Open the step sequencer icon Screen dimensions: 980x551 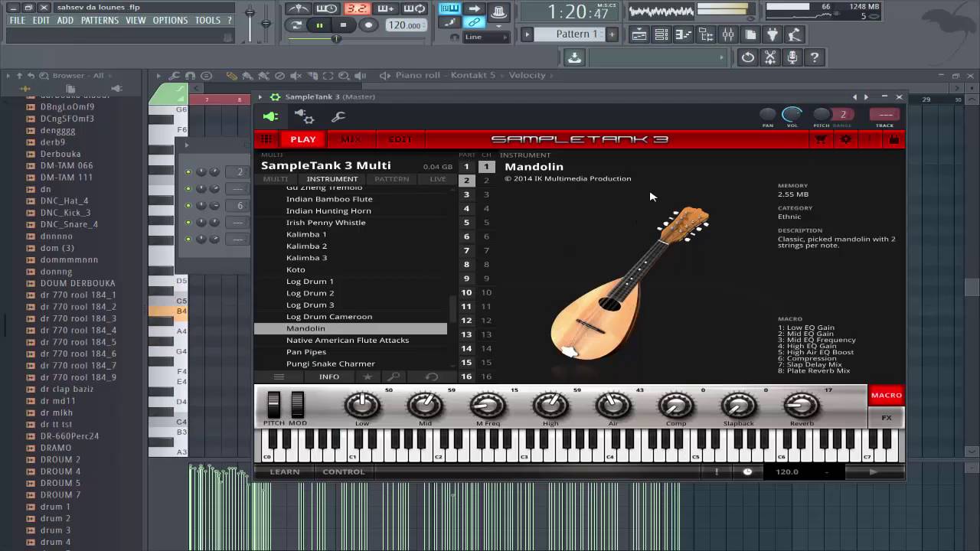[x=661, y=34]
